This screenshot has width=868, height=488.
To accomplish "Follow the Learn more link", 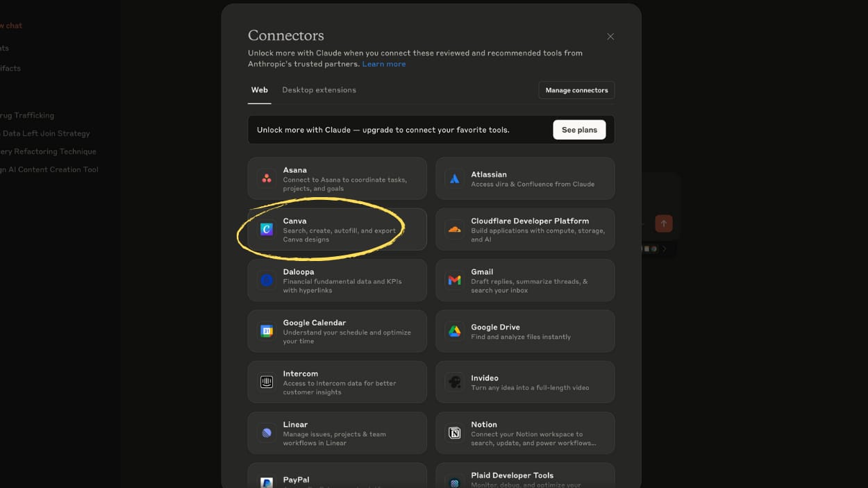I will pyautogui.click(x=384, y=64).
